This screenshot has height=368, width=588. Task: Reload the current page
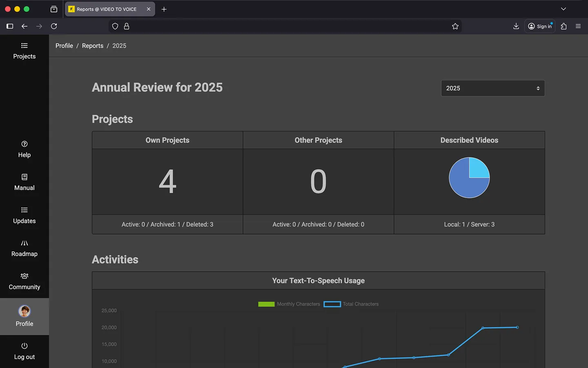(54, 26)
